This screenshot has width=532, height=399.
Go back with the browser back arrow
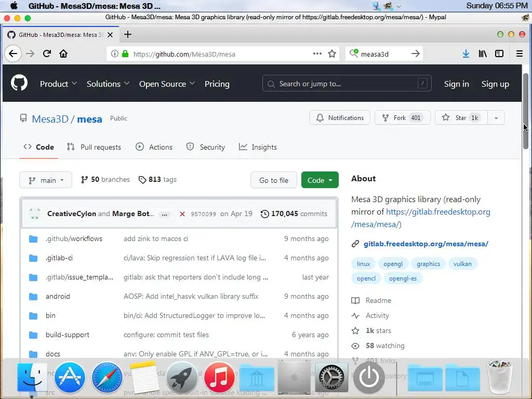(13, 54)
